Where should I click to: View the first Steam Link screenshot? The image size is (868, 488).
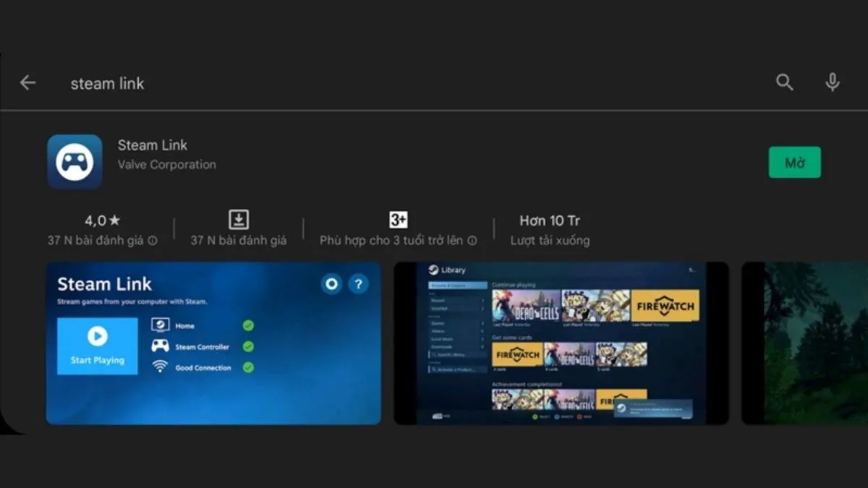213,343
